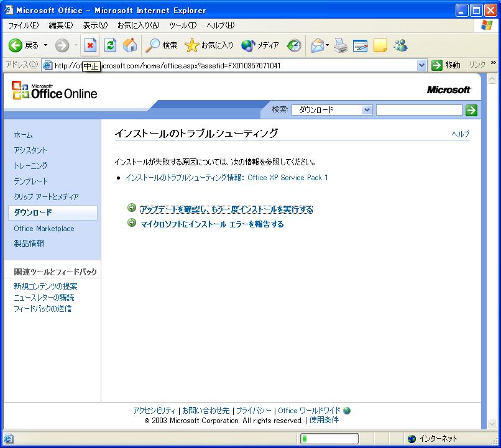Open 製品情報 in the sidebar
The height and width of the screenshot is (448, 501).
click(x=29, y=244)
